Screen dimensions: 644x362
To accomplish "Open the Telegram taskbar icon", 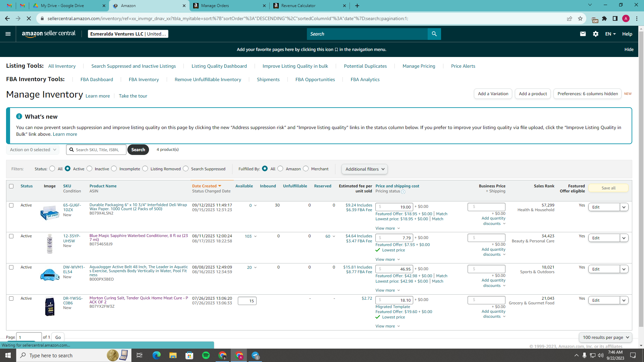I will [x=255, y=355].
